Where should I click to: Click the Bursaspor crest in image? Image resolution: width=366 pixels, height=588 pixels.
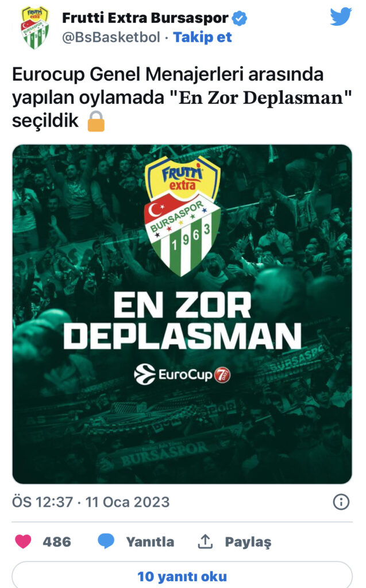click(183, 216)
